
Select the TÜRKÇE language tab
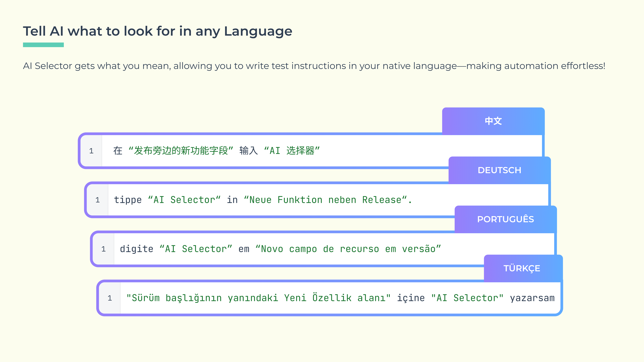point(522,268)
